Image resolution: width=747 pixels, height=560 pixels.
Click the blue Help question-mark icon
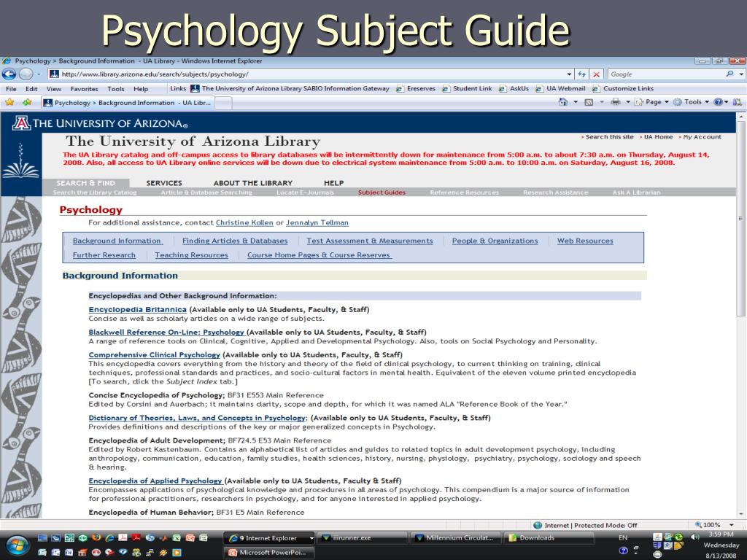(x=718, y=102)
